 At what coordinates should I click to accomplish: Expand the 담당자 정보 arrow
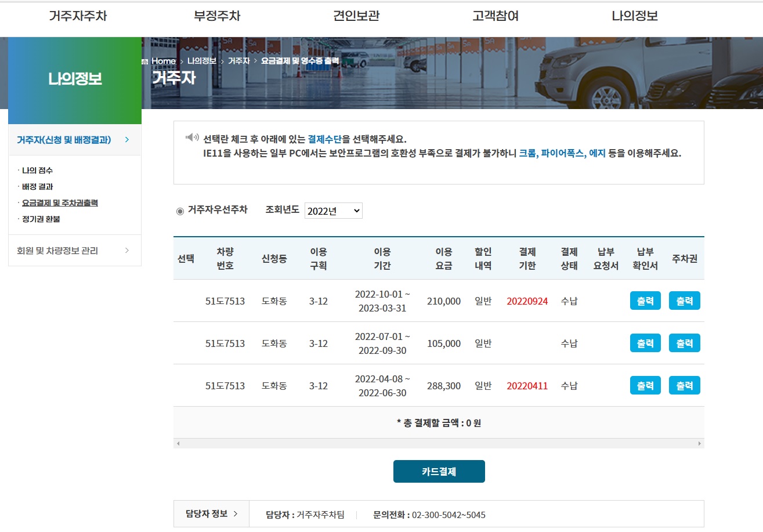235,513
